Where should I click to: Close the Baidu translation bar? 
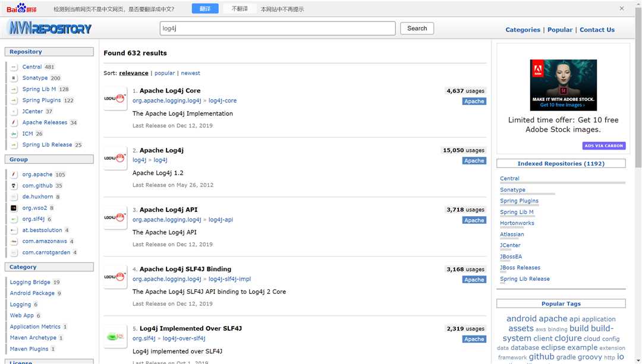[622, 8]
